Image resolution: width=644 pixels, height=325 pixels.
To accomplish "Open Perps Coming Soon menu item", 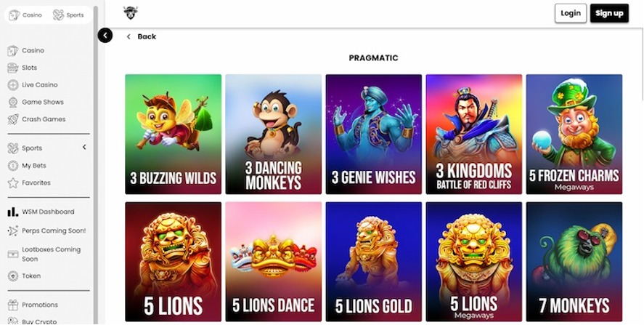I will coord(46,230).
